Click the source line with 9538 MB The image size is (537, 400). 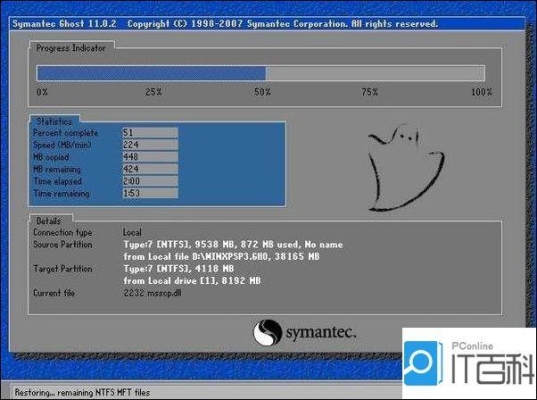(x=233, y=245)
